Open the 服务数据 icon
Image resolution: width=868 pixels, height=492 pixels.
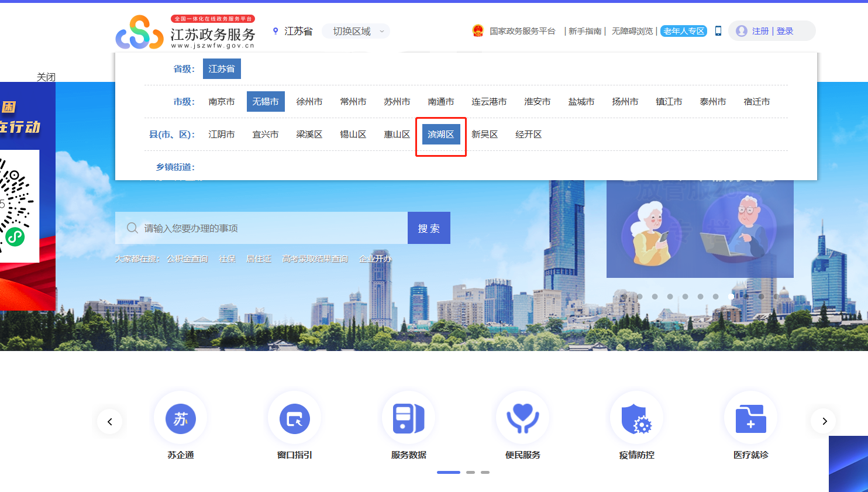click(408, 419)
